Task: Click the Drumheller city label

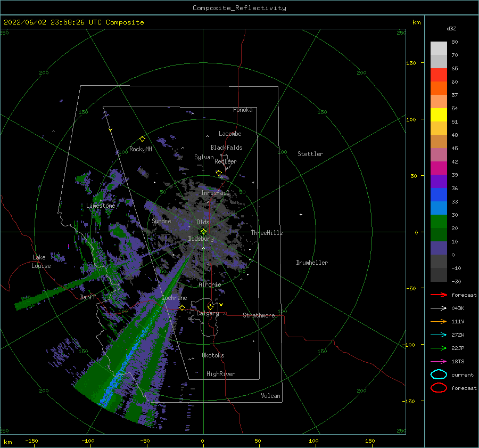Action: tap(312, 263)
